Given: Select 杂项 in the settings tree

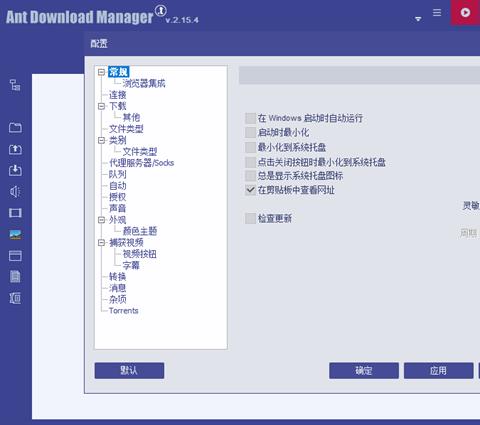Looking at the screenshot, I should pyautogui.click(x=118, y=299).
